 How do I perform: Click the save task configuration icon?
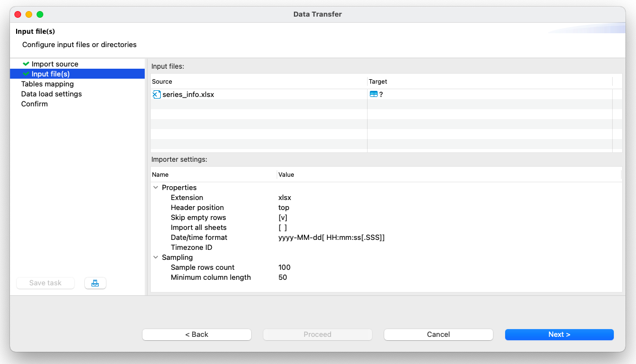click(95, 283)
